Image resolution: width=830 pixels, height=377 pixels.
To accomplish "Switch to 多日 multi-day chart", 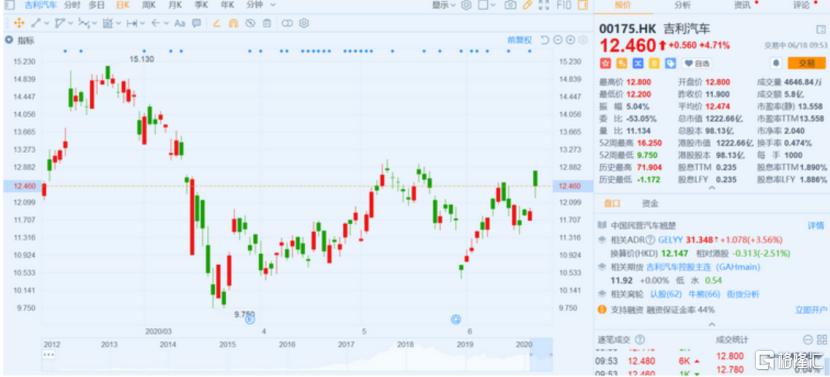I will 96,5.
